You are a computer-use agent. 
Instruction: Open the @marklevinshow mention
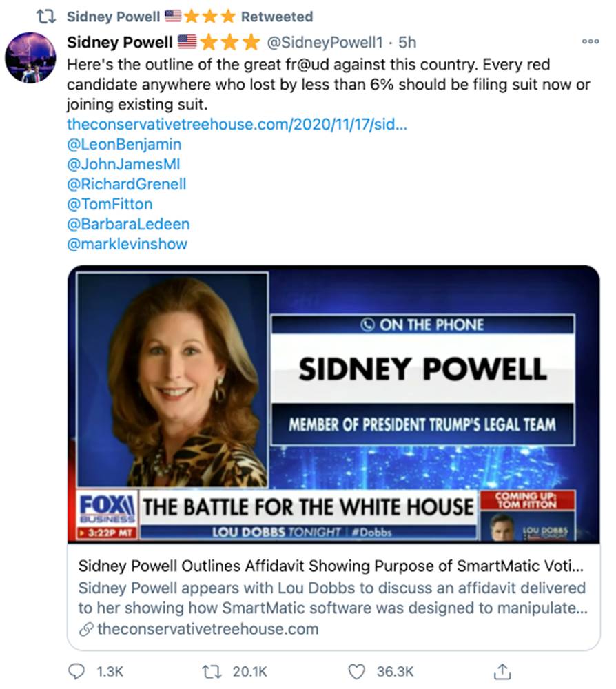[127, 244]
